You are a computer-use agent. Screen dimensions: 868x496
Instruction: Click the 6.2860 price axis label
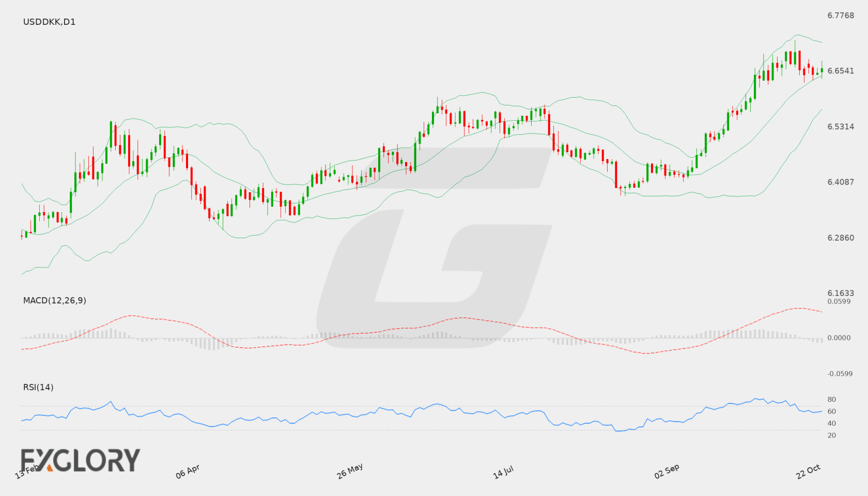click(841, 238)
